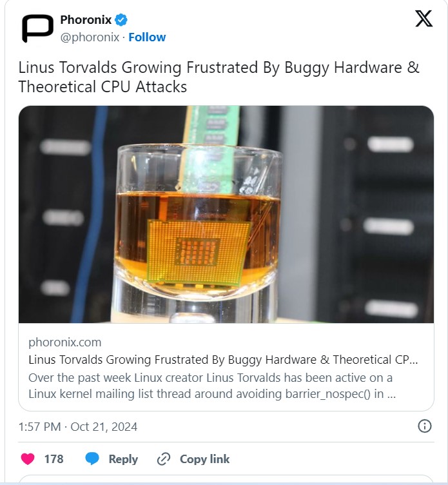Open the phoronix.com domain link

click(65, 342)
